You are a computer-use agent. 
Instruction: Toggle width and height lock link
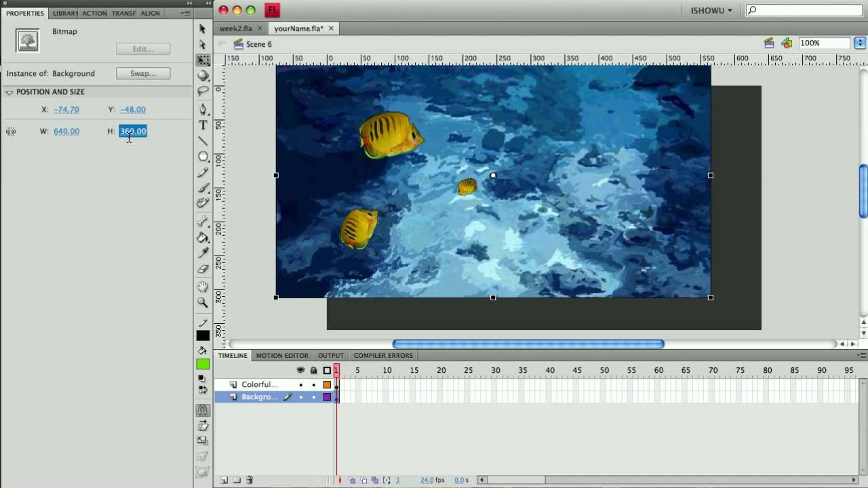(x=11, y=131)
